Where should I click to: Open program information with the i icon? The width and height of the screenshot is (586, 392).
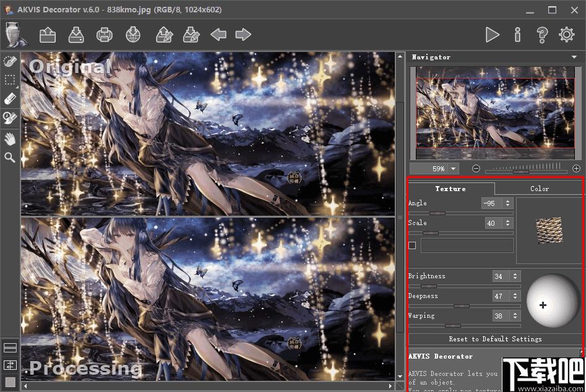pos(517,35)
